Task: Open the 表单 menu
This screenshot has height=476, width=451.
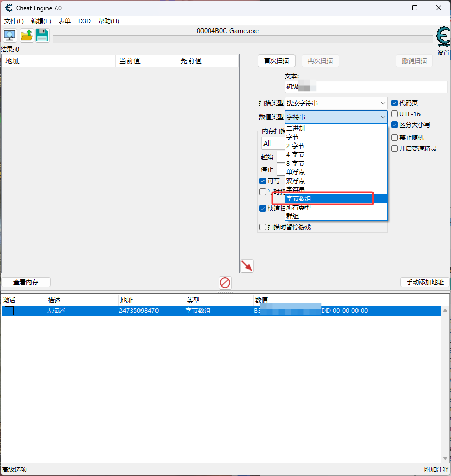Action: (x=65, y=21)
